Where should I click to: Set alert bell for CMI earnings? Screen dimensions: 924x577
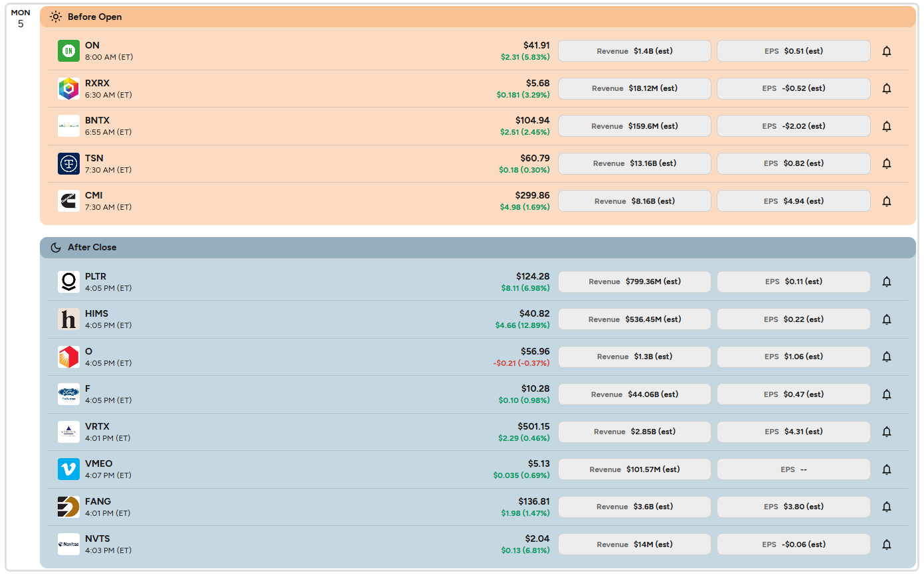886,201
